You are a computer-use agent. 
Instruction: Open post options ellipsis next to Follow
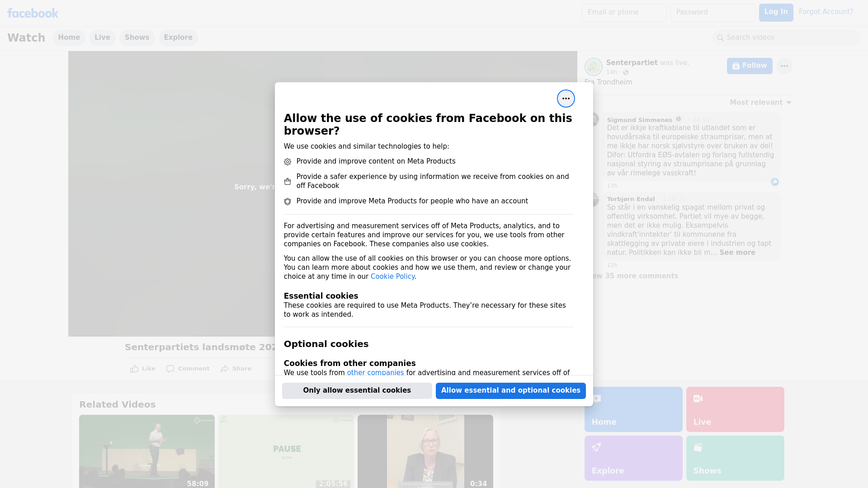(x=784, y=66)
